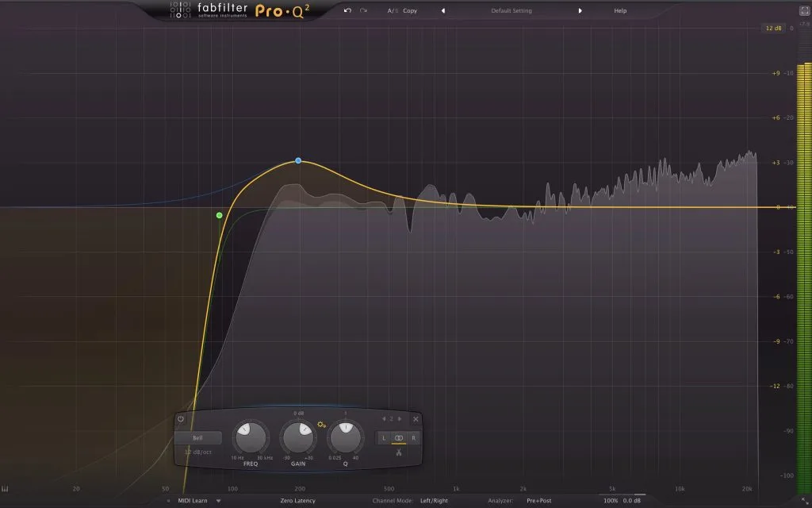Click the FabFilter Pro-Q 2 logo
Image resolution: width=812 pixels, height=508 pixels.
(239, 10)
